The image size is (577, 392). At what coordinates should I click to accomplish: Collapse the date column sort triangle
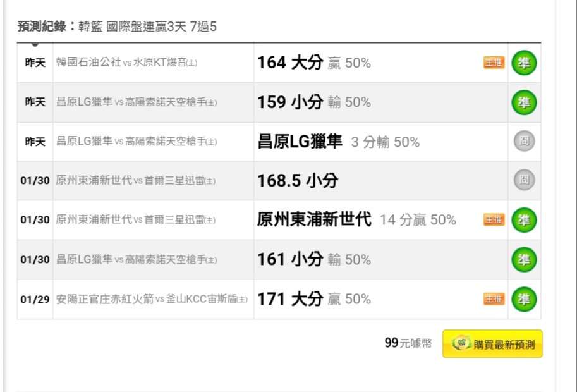click(x=35, y=45)
